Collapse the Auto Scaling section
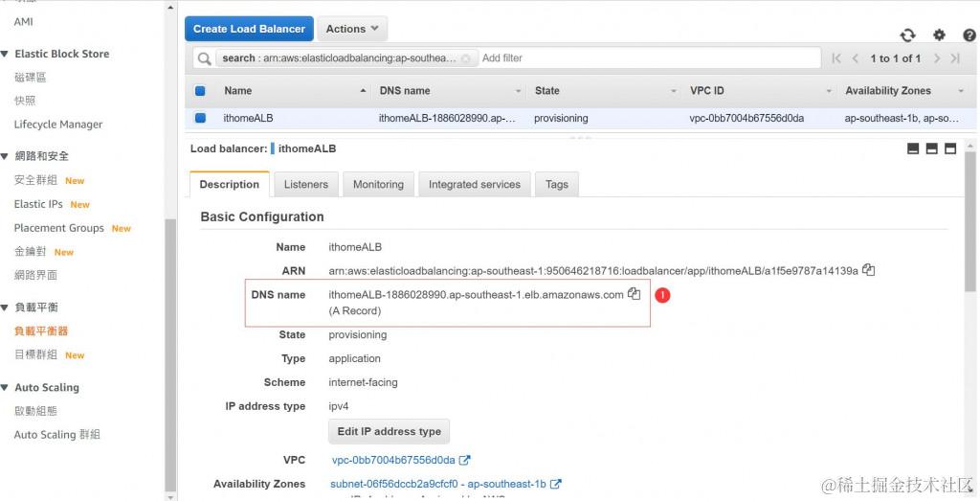The image size is (980, 501). (x=5, y=388)
